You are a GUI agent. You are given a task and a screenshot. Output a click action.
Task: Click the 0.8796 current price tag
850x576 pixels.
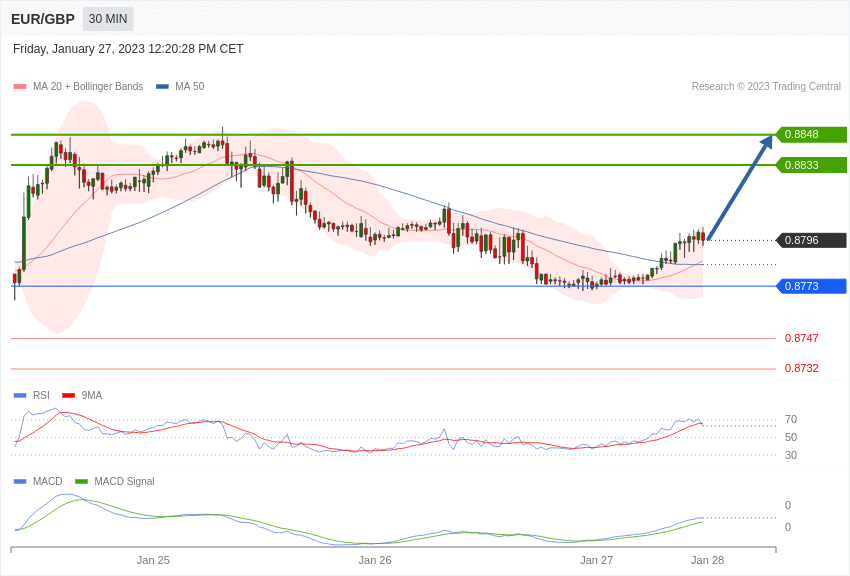(x=811, y=240)
